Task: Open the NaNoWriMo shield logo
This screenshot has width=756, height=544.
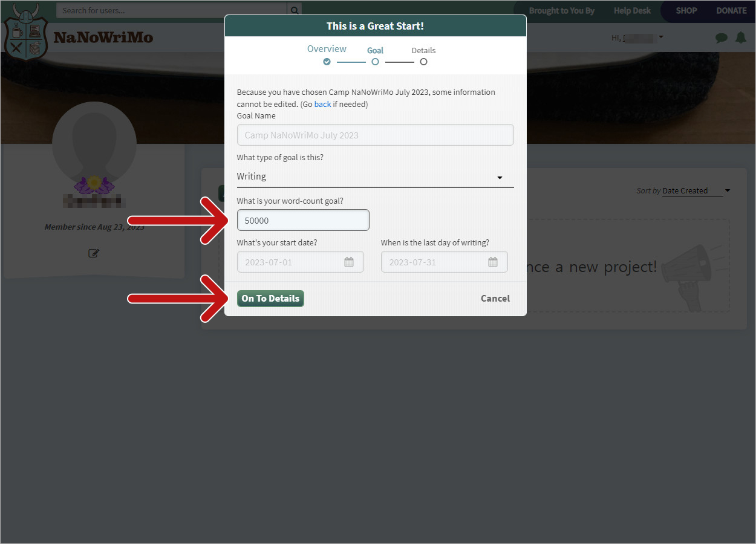Action: coord(25,32)
